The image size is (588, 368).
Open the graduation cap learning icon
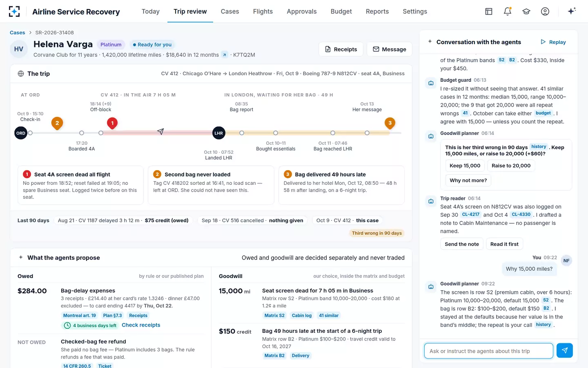click(x=526, y=11)
